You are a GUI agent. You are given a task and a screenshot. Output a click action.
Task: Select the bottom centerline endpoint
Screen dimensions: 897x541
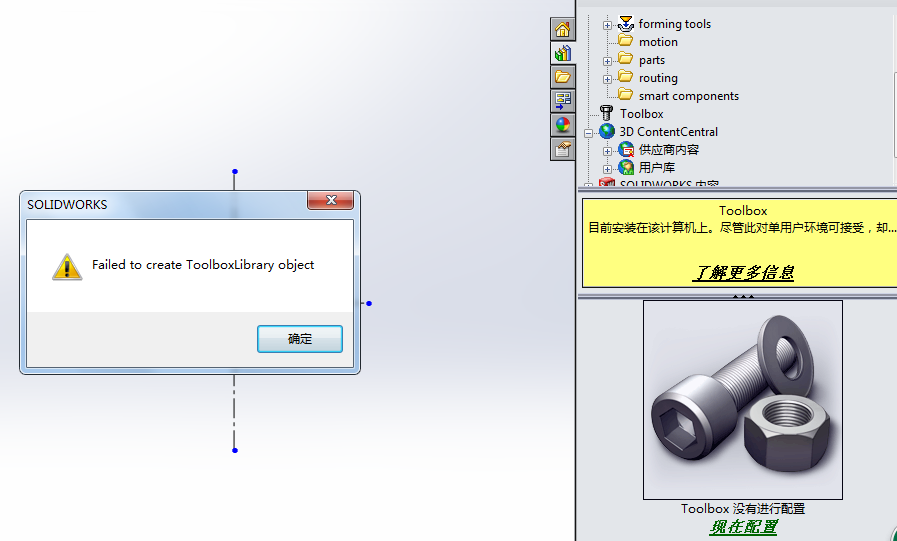[235, 451]
